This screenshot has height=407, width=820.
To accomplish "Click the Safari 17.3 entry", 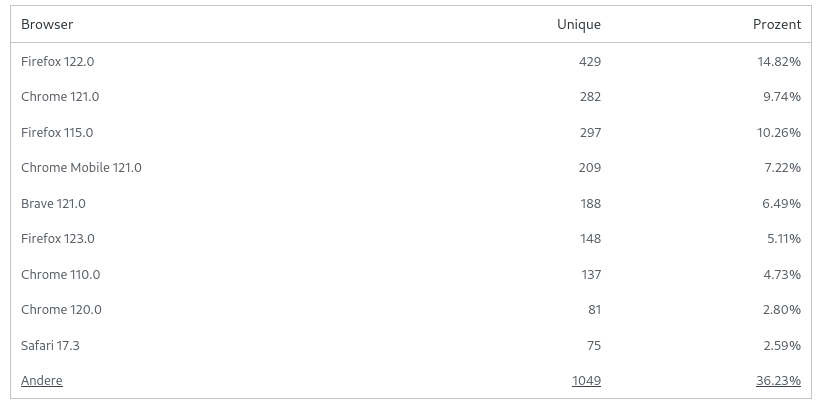I will (x=50, y=346).
